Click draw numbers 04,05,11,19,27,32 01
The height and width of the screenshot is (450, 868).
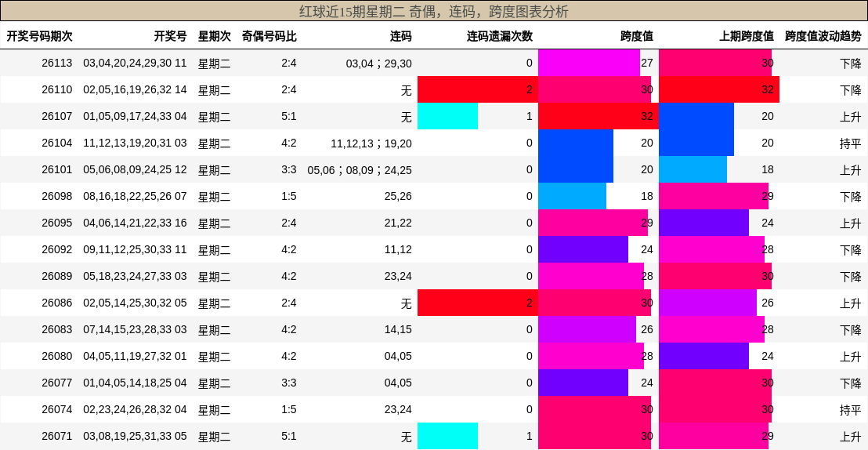tap(135, 356)
